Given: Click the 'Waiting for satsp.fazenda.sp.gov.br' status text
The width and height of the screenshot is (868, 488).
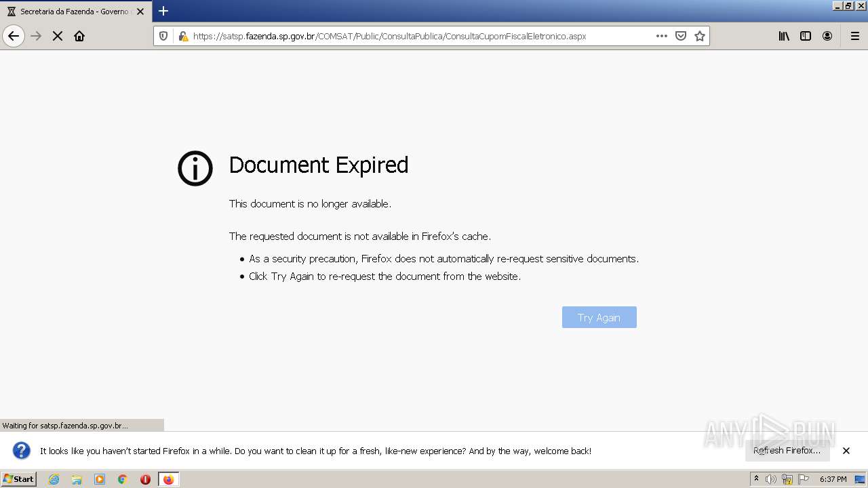Looking at the screenshot, I should [65, 426].
